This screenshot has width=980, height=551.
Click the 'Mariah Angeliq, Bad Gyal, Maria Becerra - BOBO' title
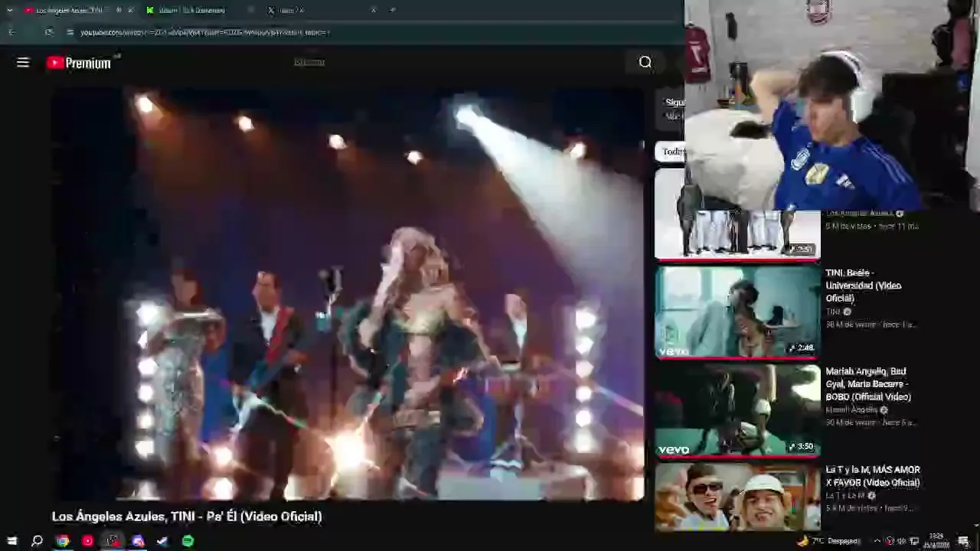(x=868, y=384)
